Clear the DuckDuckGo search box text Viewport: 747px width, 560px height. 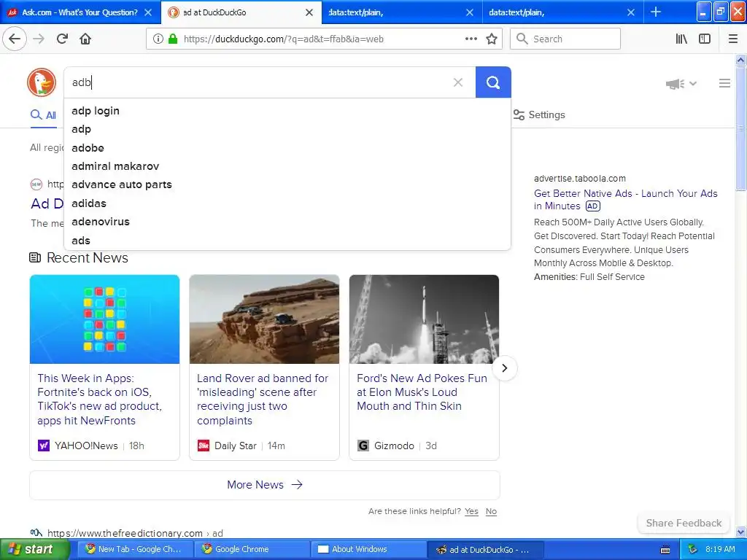click(x=458, y=82)
